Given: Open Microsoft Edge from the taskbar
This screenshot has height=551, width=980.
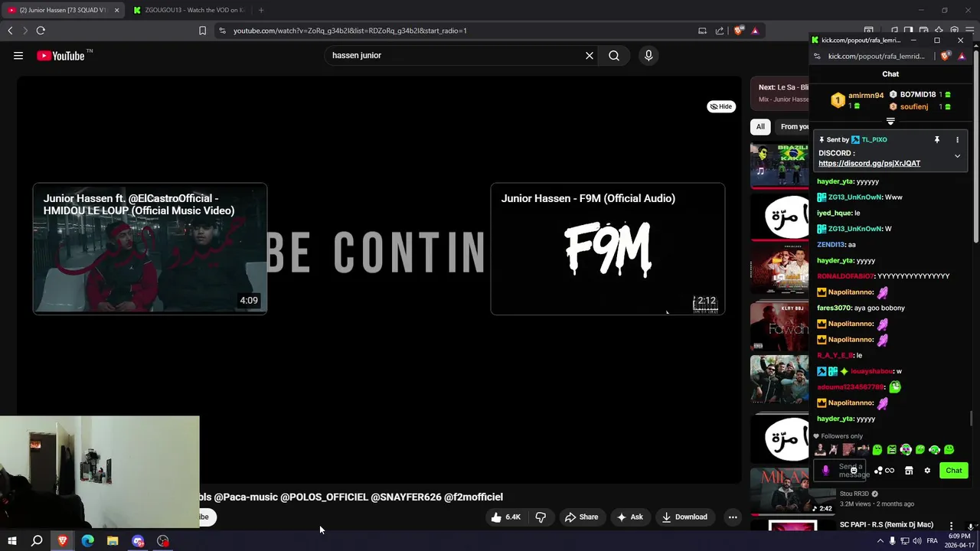Looking at the screenshot, I should click(x=87, y=541).
